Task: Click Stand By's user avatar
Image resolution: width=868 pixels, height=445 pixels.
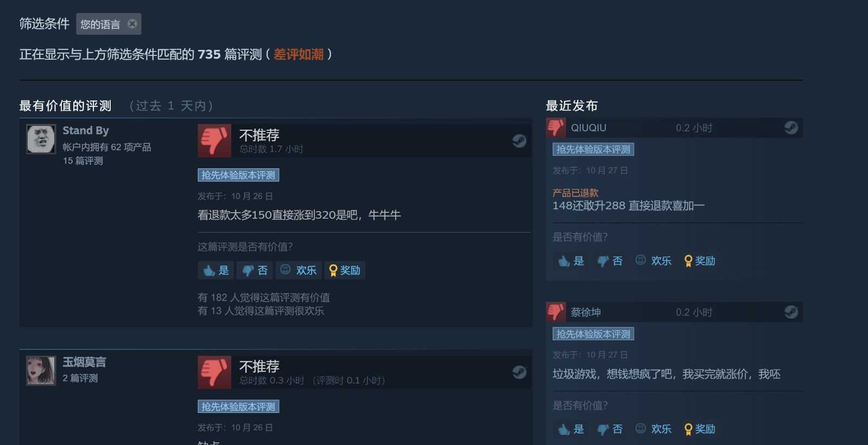Action: click(41, 139)
